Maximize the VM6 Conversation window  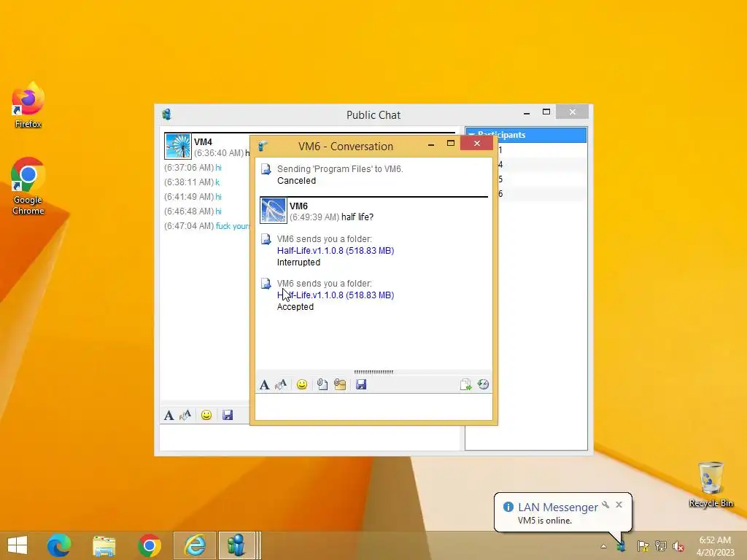pyautogui.click(x=451, y=144)
